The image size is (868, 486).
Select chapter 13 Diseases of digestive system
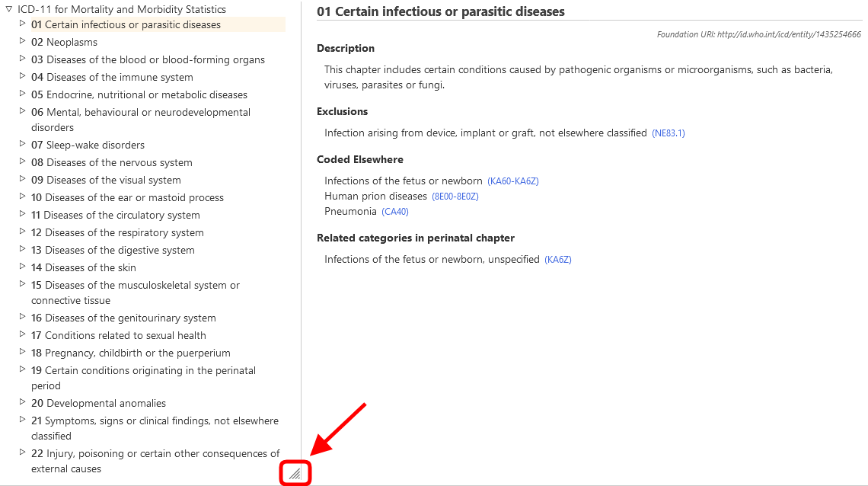pos(113,250)
